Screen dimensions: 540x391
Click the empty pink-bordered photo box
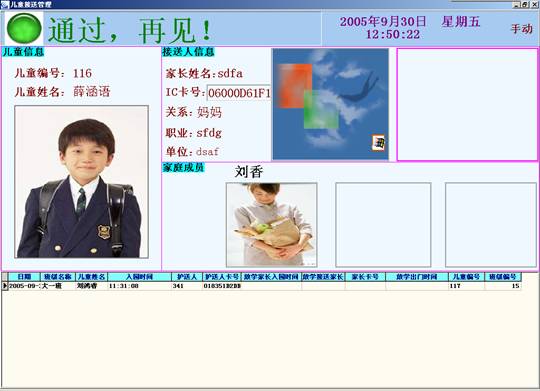coord(467,104)
